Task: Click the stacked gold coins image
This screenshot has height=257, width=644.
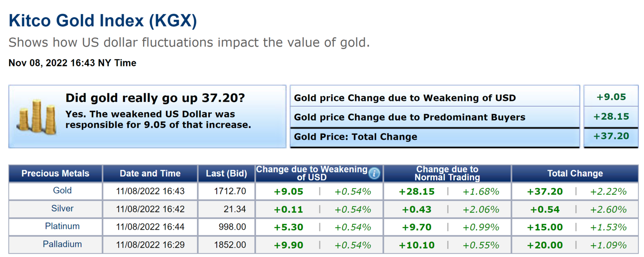Action: pos(37,117)
